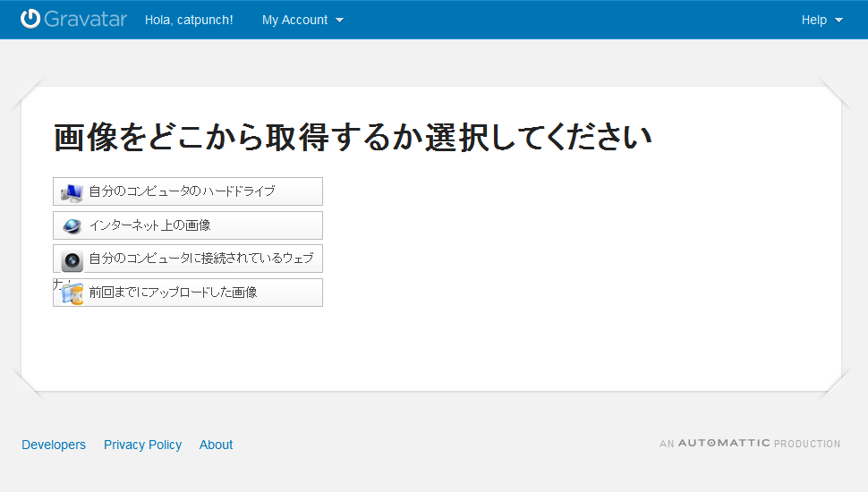Expand the arrow next to Help
868x492 pixels.
click(838, 21)
